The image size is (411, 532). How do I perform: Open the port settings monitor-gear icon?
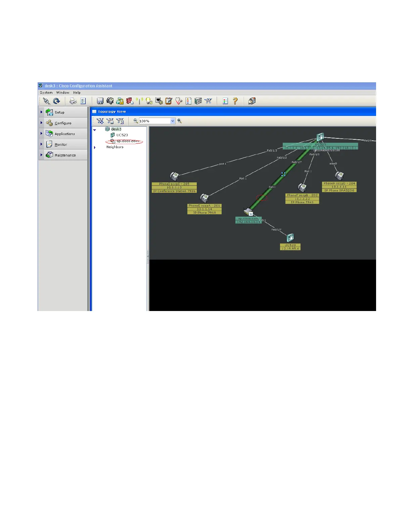pos(159,101)
